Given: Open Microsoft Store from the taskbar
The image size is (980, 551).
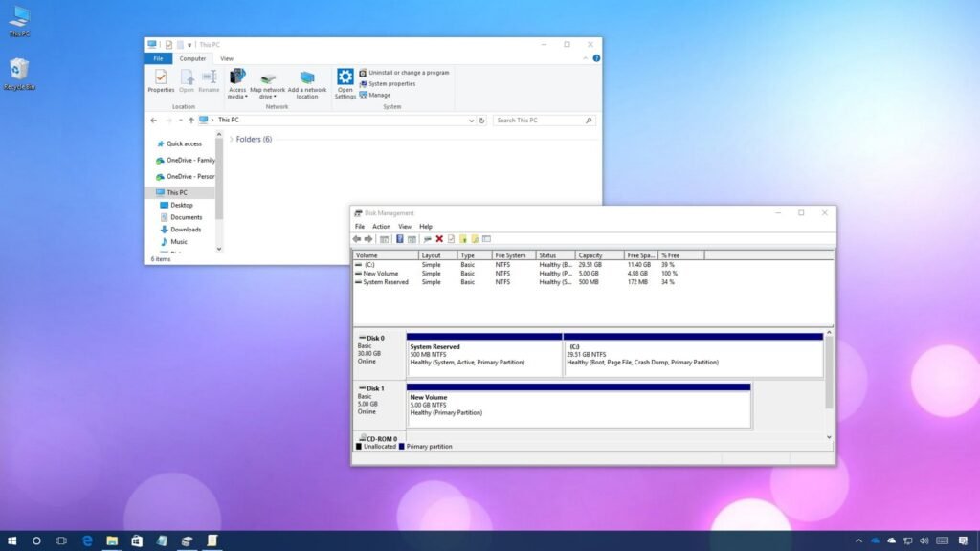Looking at the screenshot, I should 137,540.
